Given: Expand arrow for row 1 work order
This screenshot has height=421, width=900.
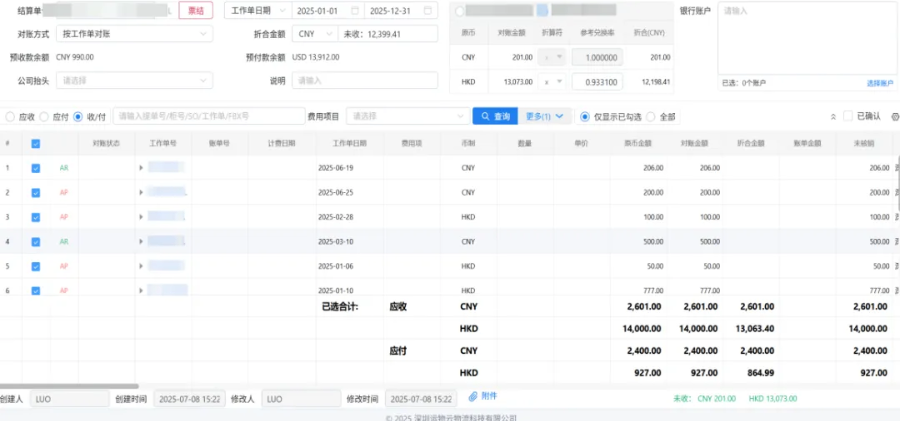Looking at the screenshot, I should click(141, 168).
